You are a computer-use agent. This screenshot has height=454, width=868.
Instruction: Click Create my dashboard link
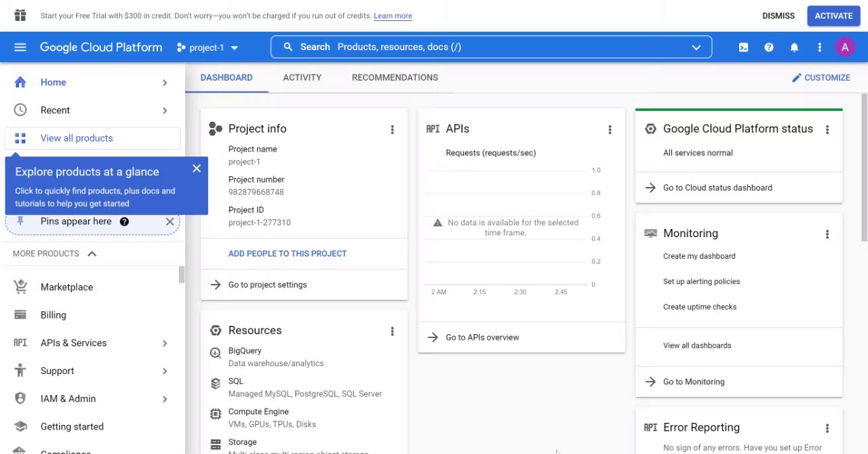click(699, 256)
